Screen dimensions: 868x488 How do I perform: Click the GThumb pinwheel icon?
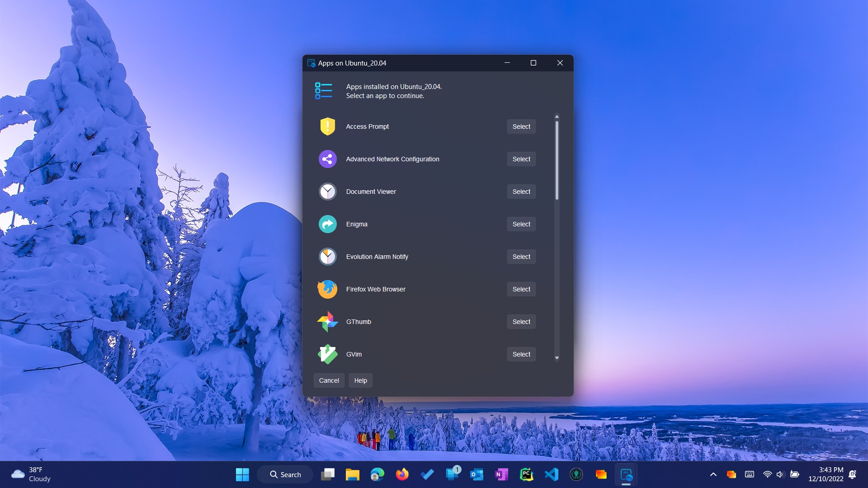(x=327, y=322)
